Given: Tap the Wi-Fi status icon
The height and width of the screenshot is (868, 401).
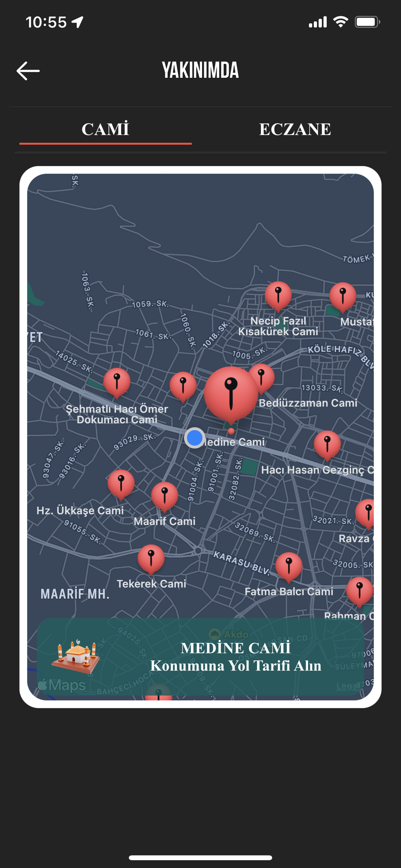Looking at the screenshot, I should [x=341, y=22].
